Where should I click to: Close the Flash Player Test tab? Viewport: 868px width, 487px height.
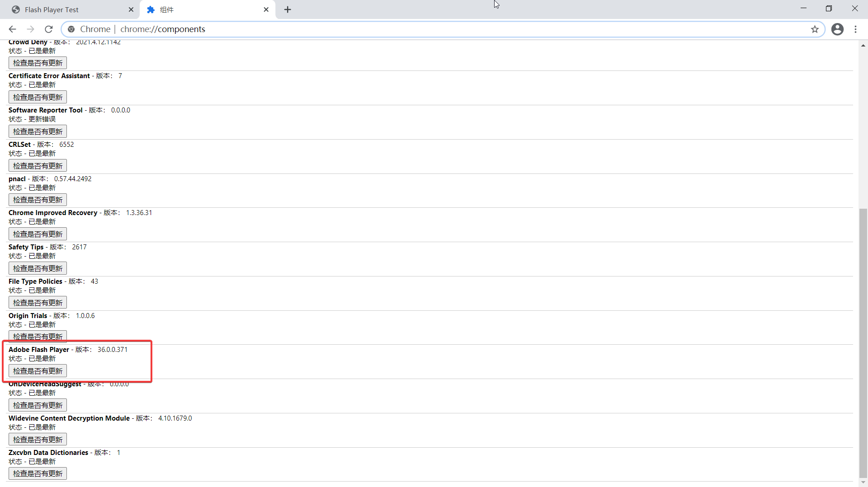131,9
